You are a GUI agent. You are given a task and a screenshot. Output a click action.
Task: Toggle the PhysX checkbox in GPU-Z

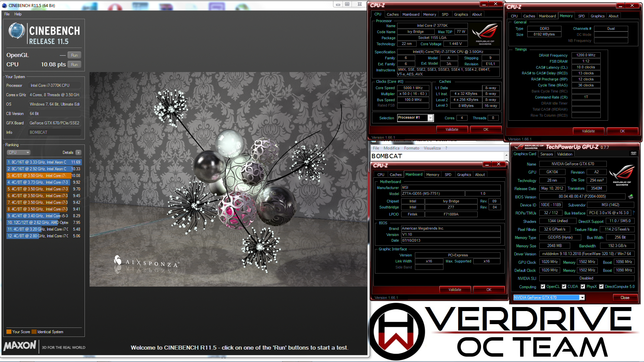click(583, 287)
